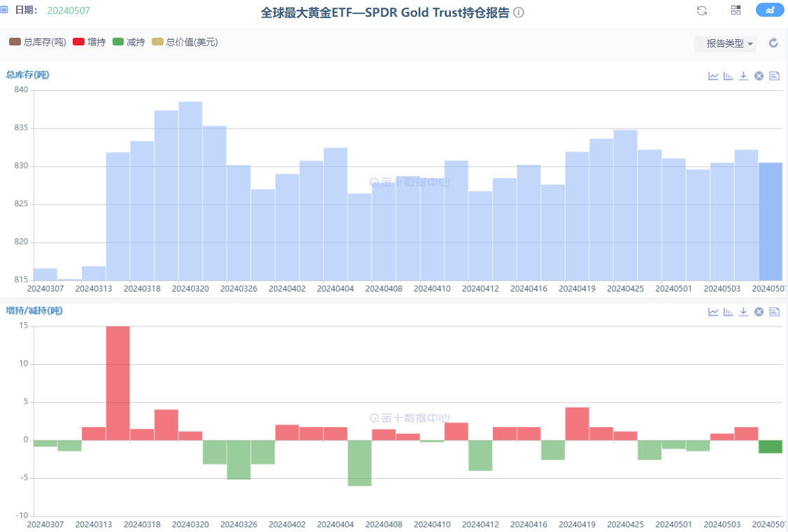This screenshot has height=532, width=788.
Task: Click 20240326 on the 增持/减持 chart x-axis
Action: click(x=238, y=525)
